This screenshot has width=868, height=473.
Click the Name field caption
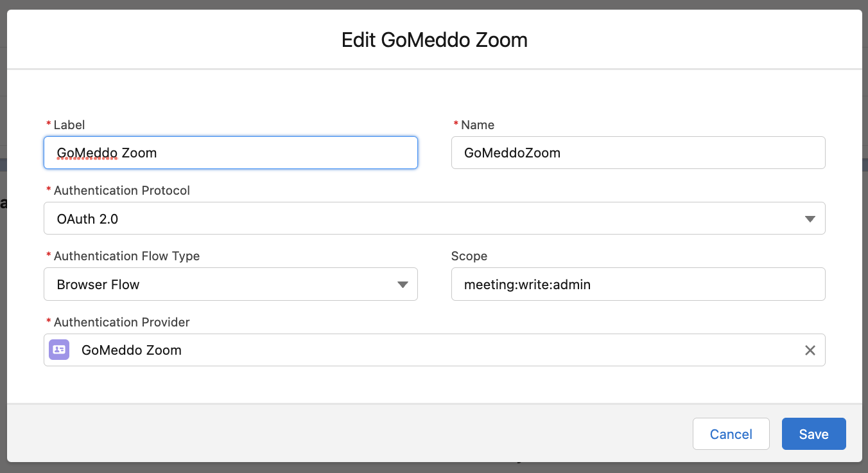click(x=478, y=125)
